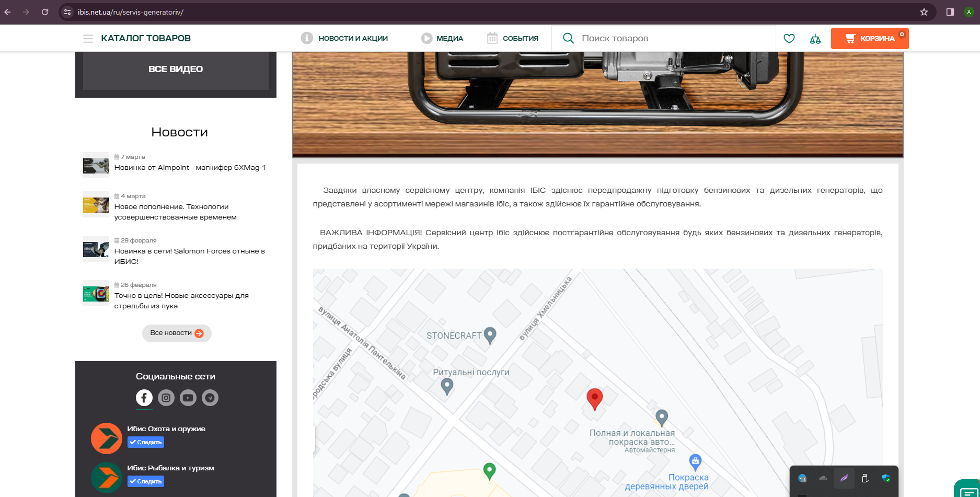This screenshot has width=980, height=497.
Task: Click the Все новости button
Action: [x=177, y=333]
